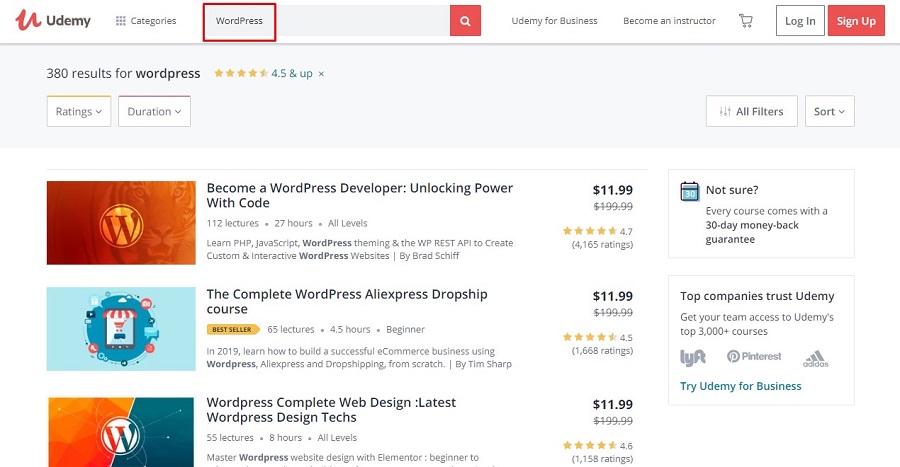Viewport: 900px width, 467px height.
Task: Click the tiger WordPress course thumbnail
Action: 121,223
